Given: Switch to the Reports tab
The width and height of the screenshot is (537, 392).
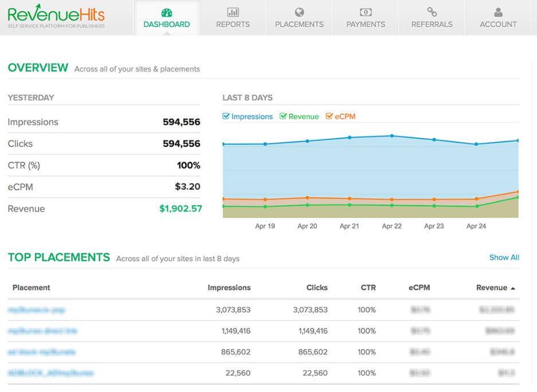Looking at the screenshot, I should 232,24.
